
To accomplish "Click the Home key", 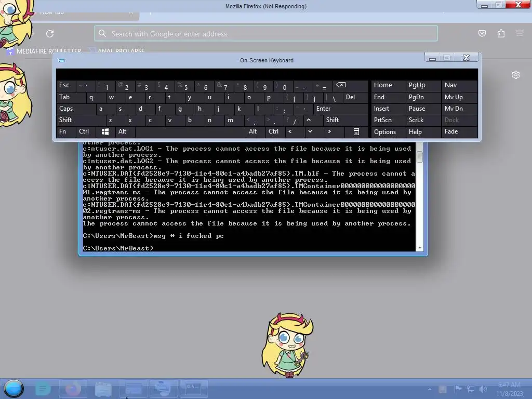I will pyautogui.click(x=388, y=85).
